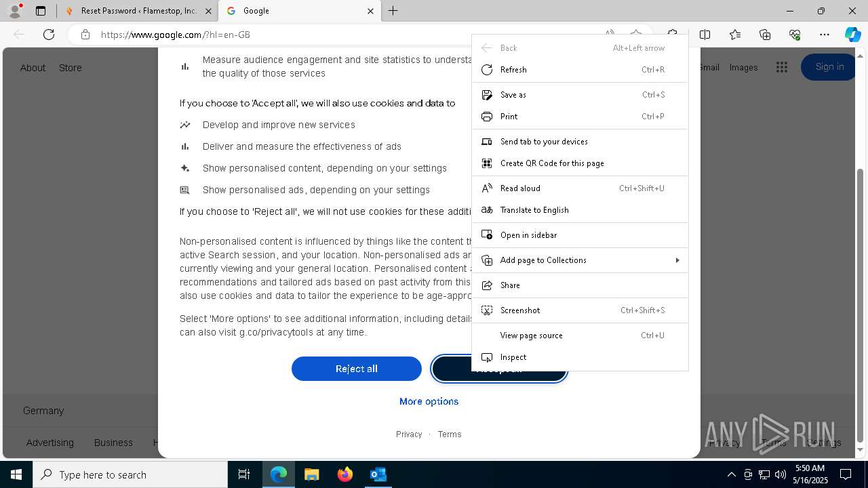
Task: Open Microsoft Edge from the taskbar
Action: click(x=279, y=474)
